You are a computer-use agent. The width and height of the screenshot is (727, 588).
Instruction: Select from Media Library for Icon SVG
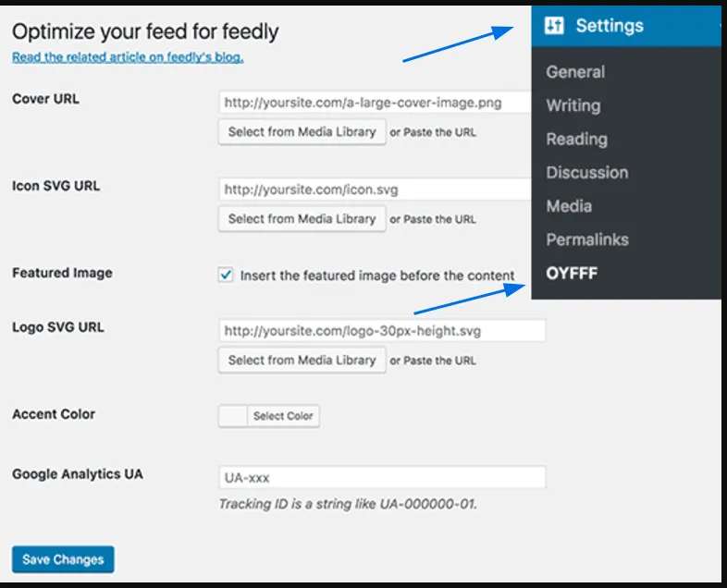pyautogui.click(x=302, y=219)
